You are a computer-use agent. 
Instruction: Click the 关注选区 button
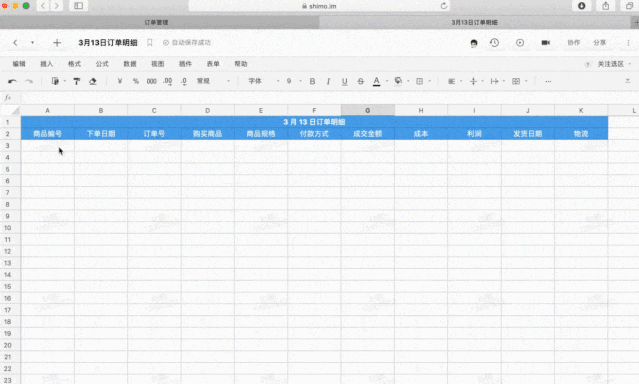pyautogui.click(x=610, y=64)
